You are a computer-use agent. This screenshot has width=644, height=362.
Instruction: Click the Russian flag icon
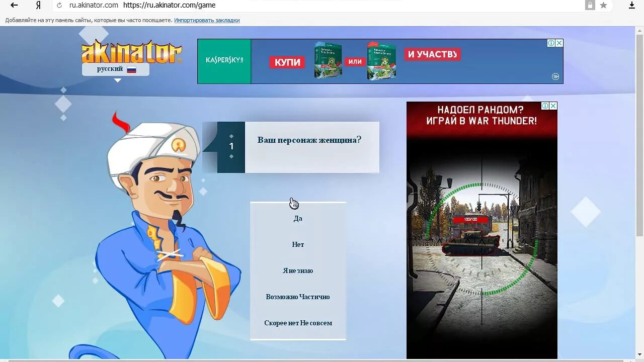131,69
